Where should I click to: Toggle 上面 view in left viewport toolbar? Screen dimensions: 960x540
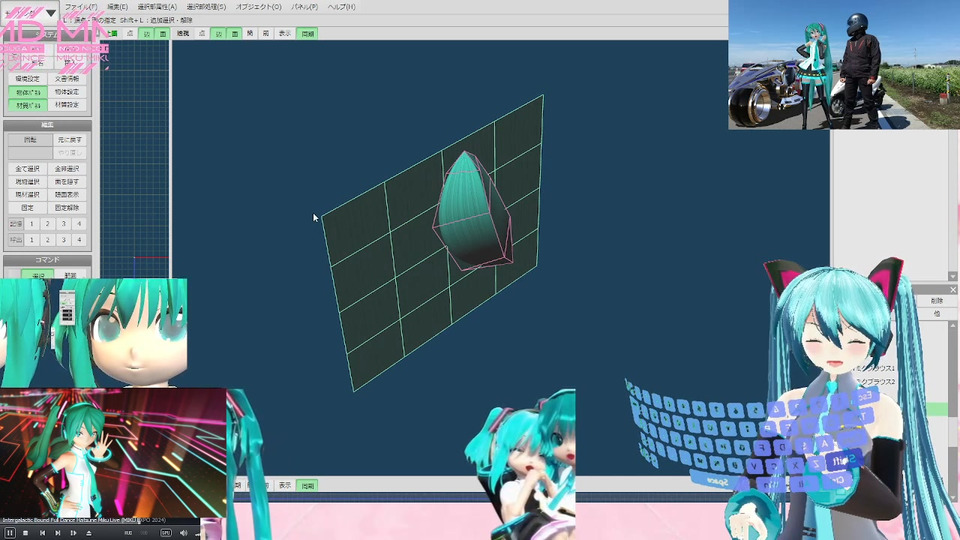pos(112,34)
